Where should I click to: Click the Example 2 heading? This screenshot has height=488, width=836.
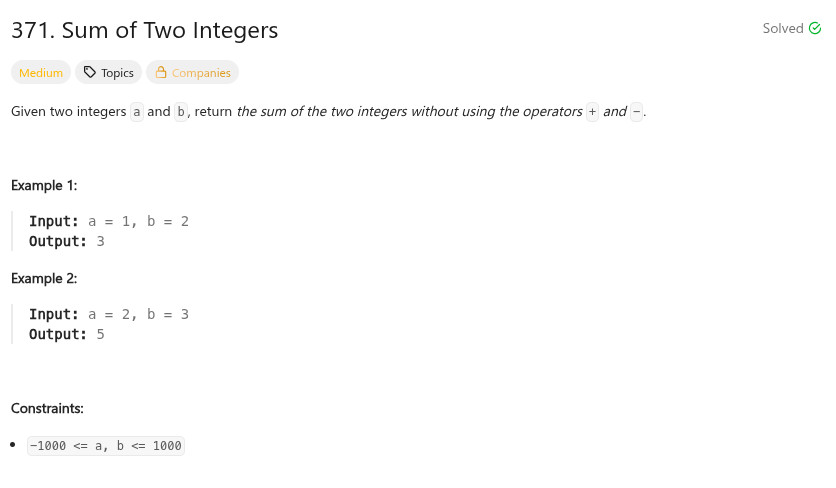tap(44, 278)
